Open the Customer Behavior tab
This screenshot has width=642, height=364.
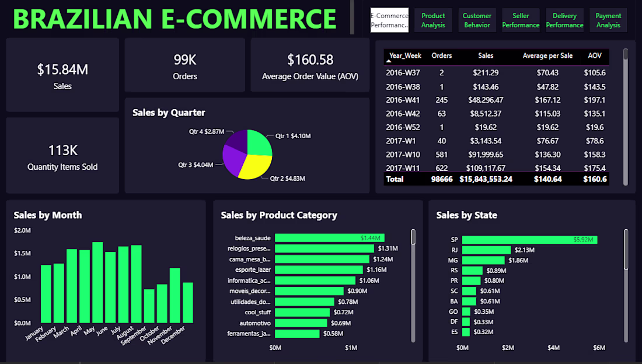coord(477,20)
